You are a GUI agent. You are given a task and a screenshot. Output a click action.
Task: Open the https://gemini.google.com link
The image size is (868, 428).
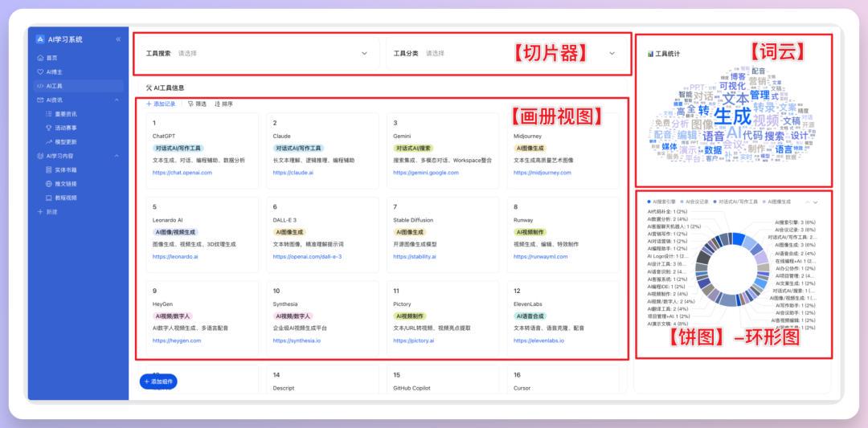pos(426,173)
